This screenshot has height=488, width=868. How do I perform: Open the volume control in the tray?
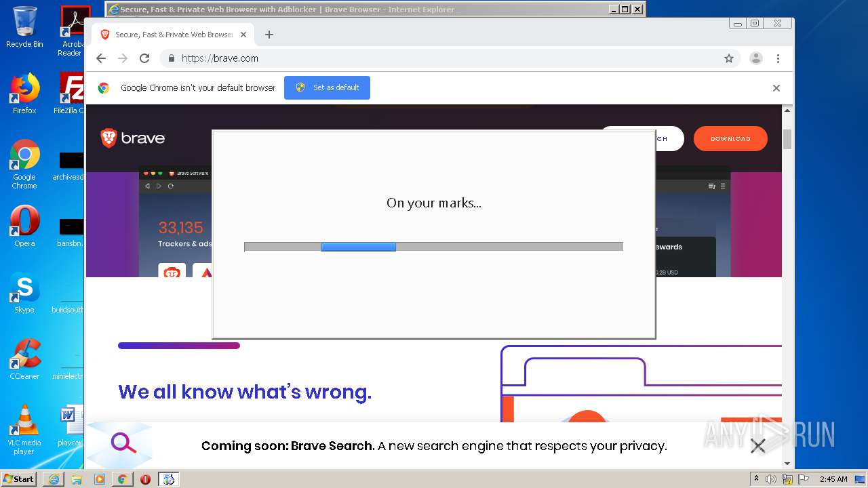tap(771, 479)
